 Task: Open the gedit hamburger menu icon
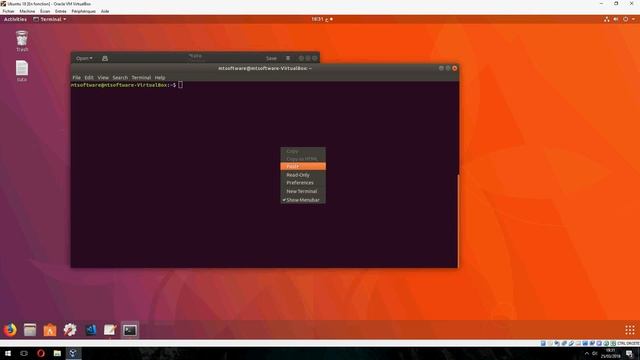[288, 58]
